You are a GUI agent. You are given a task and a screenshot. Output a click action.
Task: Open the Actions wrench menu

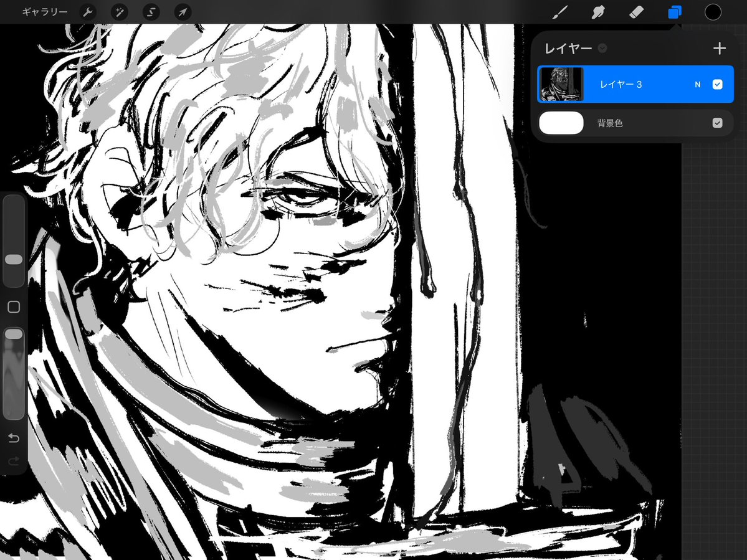click(x=88, y=12)
